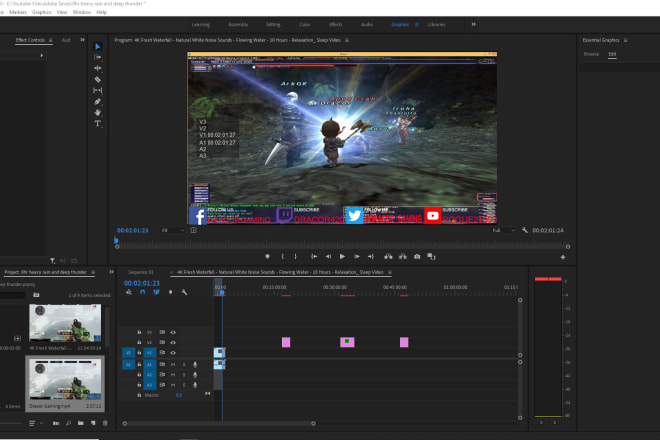Toggle A2 track targeting button
This screenshot has width=660, height=440.
coord(149,375)
